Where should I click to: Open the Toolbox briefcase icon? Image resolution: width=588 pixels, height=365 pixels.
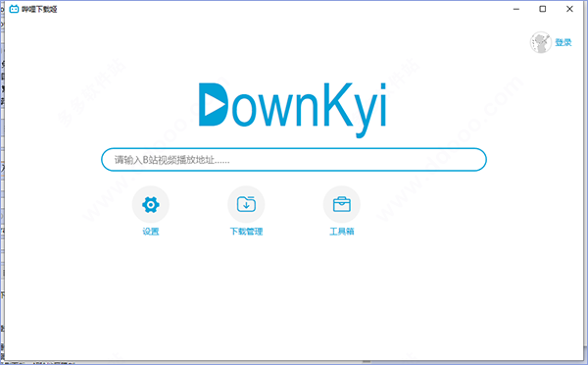(x=342, y=205)
